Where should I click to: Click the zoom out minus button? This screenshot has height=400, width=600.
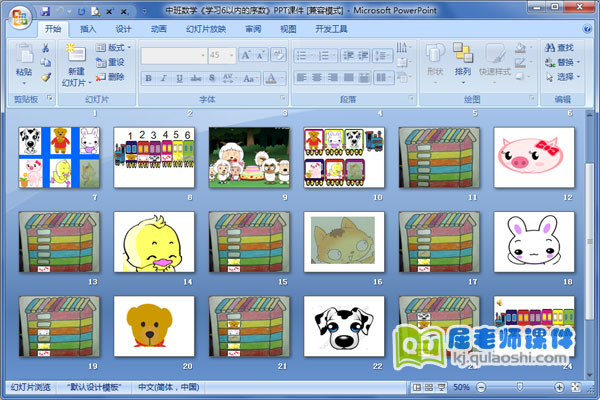point(483,387)
